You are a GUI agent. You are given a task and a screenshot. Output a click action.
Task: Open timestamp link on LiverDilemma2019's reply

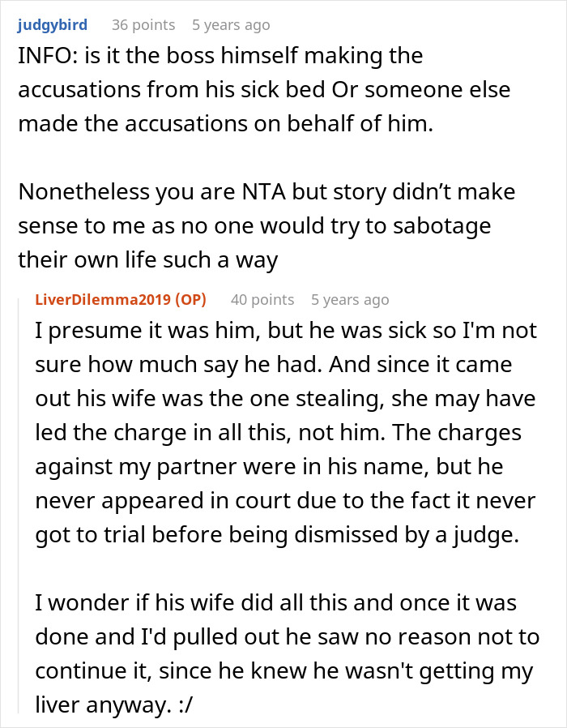[350, 300]
